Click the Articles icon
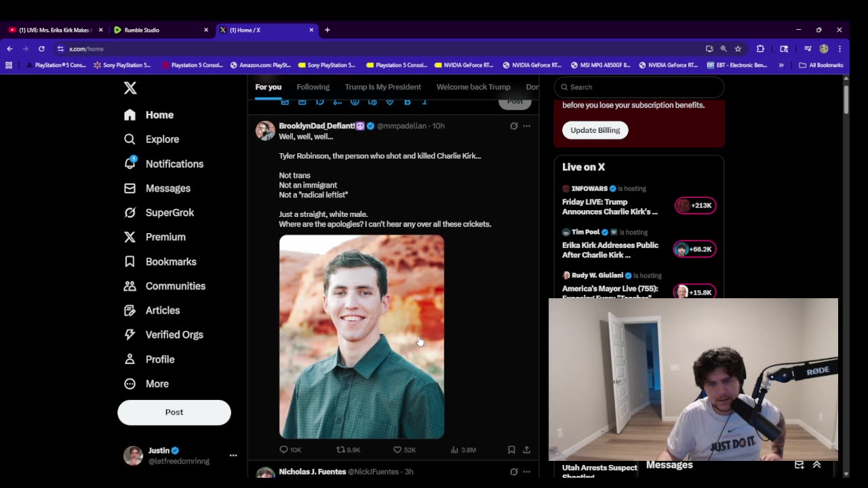Viewport: 868px width, 488px height. [130, 310]
